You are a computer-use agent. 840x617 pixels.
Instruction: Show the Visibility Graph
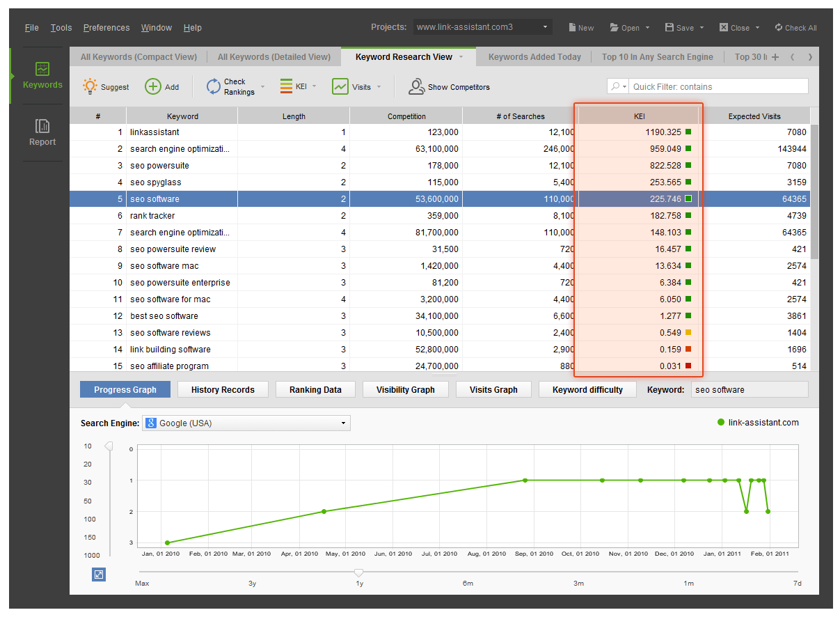[x=406, y=389]
